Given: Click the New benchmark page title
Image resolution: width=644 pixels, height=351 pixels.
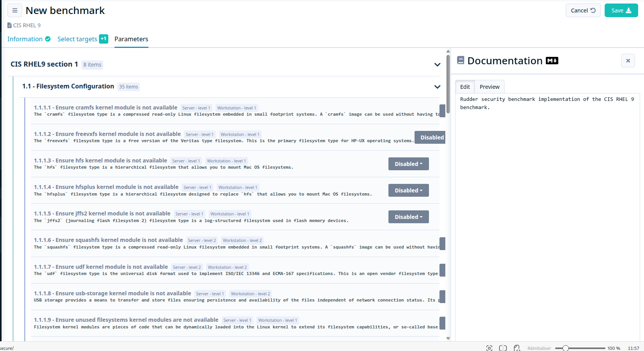Looking at the screenshot, I should 65,11.
